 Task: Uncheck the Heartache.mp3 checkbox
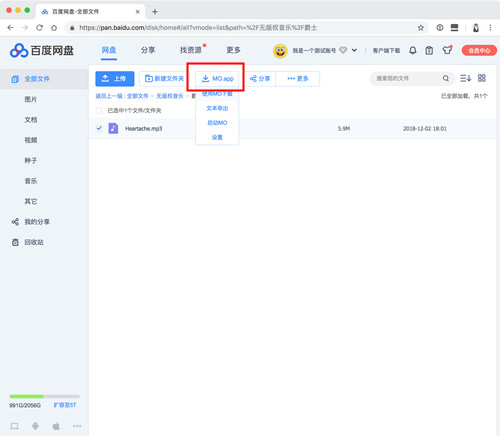99,128
